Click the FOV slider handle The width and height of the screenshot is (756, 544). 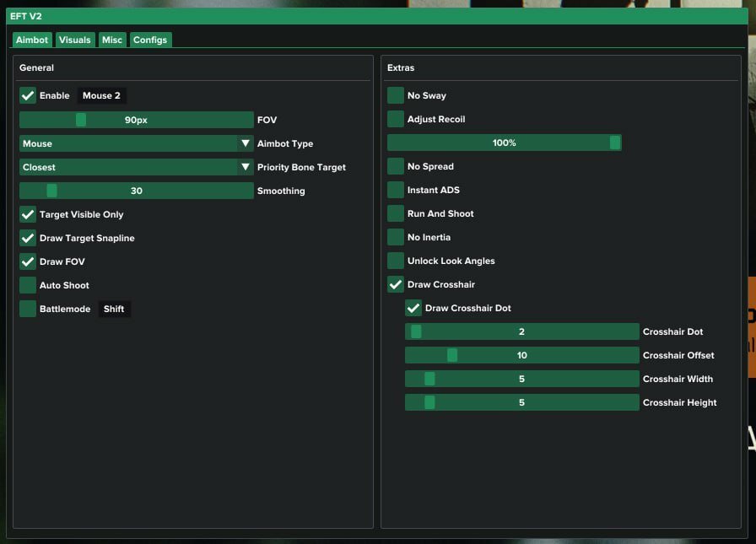pyautogui.click(x=81, y=120)
